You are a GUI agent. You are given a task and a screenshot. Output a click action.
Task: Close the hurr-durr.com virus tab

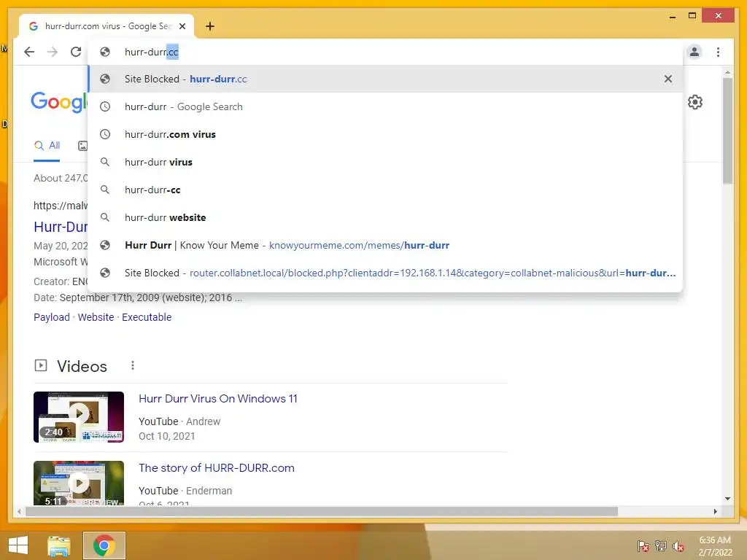point(182,26)
